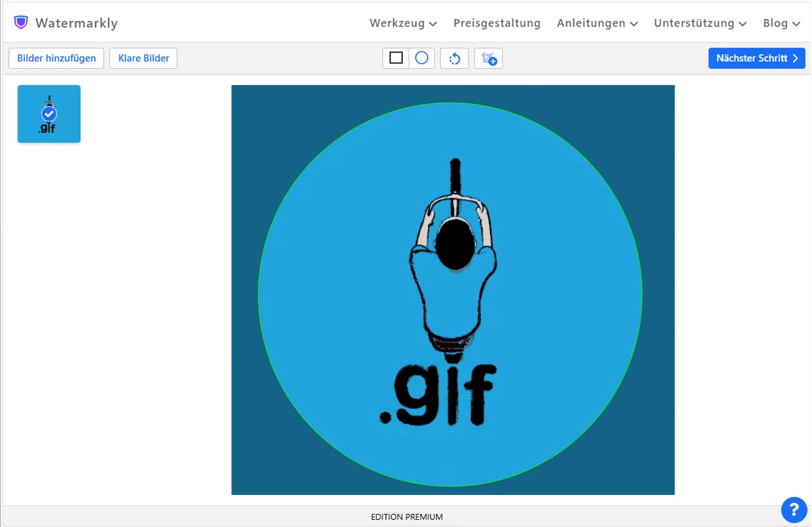Click the Watermarkly brand name
Viewport: 812px width, 527px height.
[77, 23]
